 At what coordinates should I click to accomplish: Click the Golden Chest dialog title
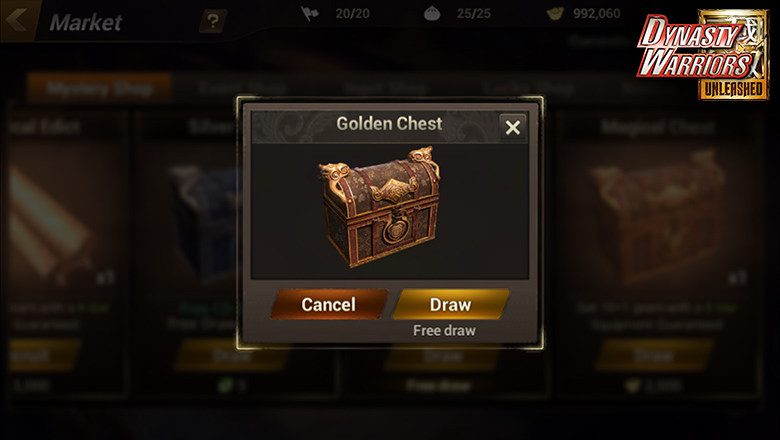[x=389, y=123]
